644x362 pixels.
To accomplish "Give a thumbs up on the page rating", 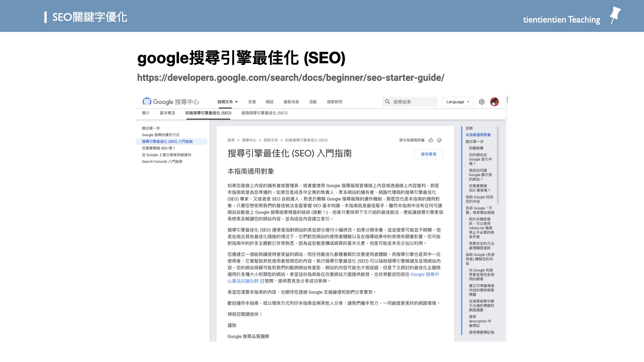I will point(431,140).
